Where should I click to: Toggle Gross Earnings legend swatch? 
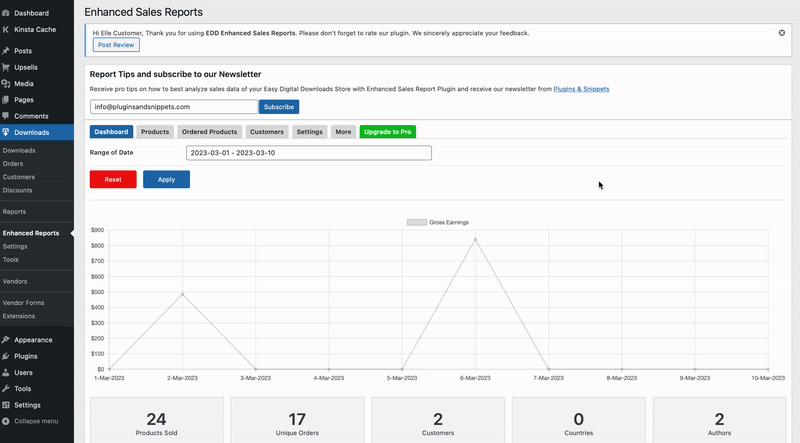(x=416, y=223)
